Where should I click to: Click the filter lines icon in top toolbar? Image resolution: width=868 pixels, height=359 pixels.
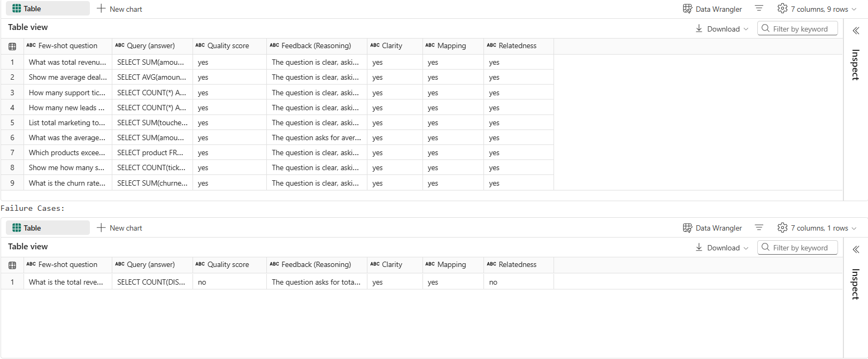tap(759, 8)
